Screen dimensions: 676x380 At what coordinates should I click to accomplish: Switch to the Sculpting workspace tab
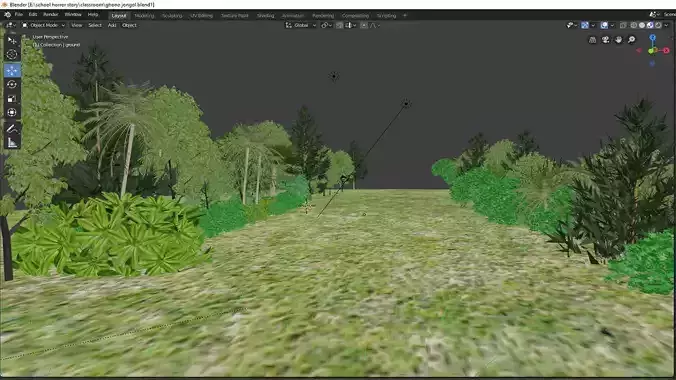tap(172, 16)
